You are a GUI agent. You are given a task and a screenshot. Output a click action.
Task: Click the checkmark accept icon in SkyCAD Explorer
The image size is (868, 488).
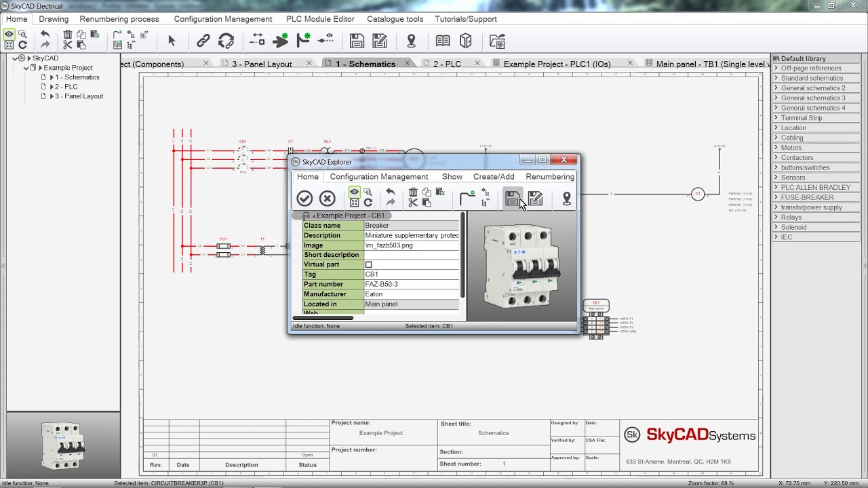pos(304,198)
